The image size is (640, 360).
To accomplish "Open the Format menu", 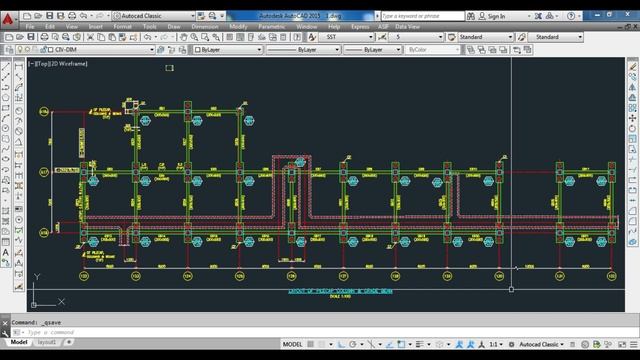I will (x=122, y=27).
